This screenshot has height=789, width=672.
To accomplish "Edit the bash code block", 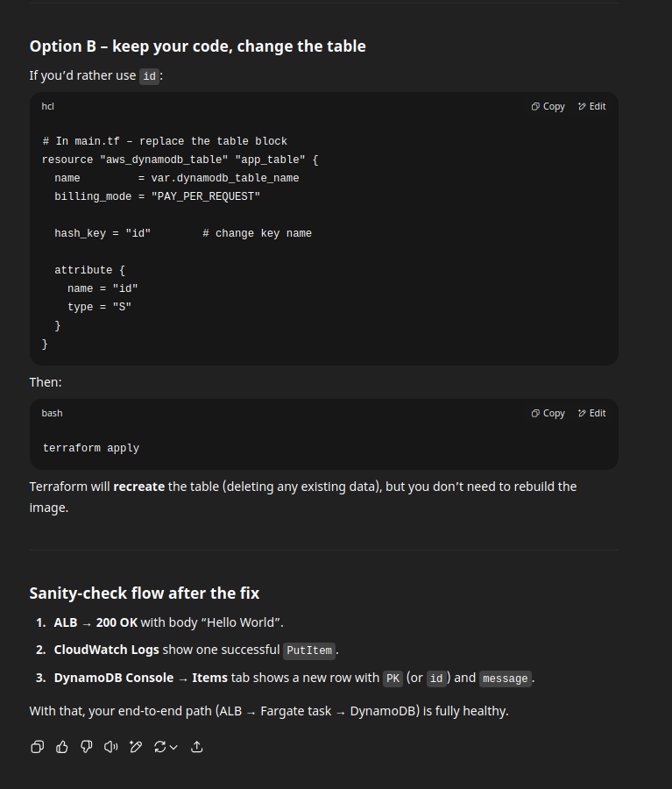I will pyautogui.click(x=592, y=413).
